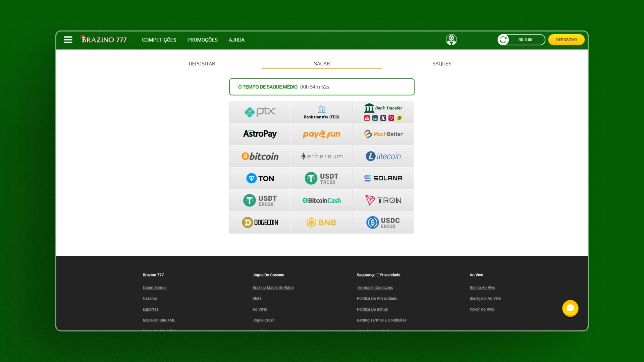
Task: Open Mapa Do Site XML link
Action: [159, 320]
